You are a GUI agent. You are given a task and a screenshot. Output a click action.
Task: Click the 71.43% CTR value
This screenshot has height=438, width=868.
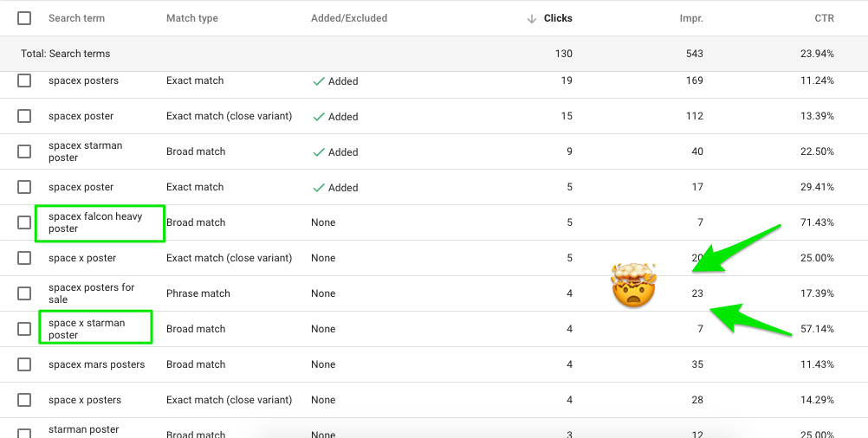pos(817,222)
